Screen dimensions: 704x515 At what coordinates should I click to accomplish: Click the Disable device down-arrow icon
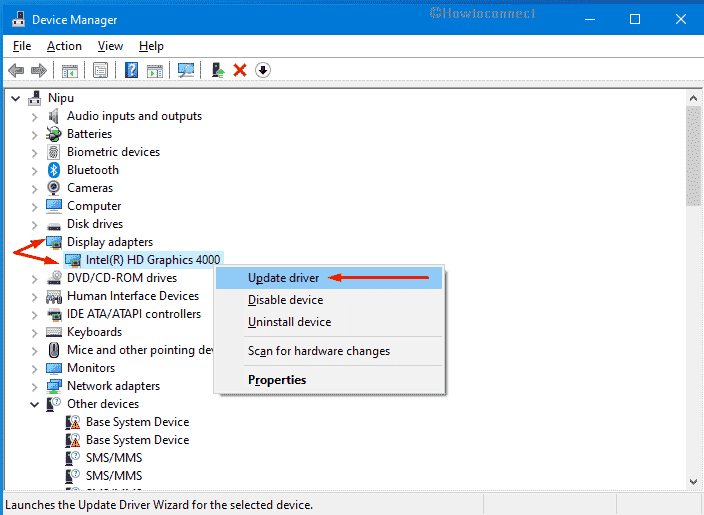[263, 70]
